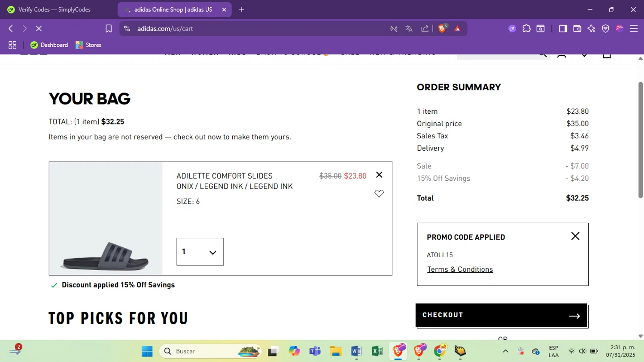Open Brave Shields lion icon
Image resolution: width=644 pixels, height=362 pixels.
tap(442, 29)
